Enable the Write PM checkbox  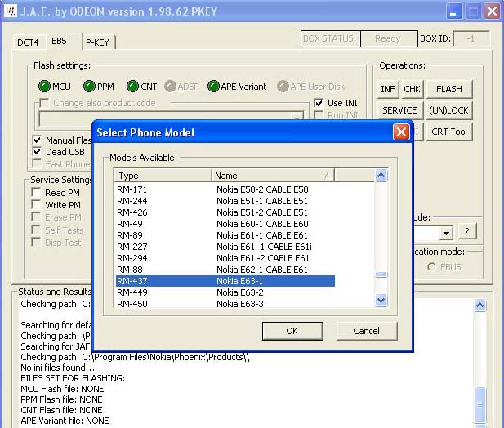tap(36, 205)
